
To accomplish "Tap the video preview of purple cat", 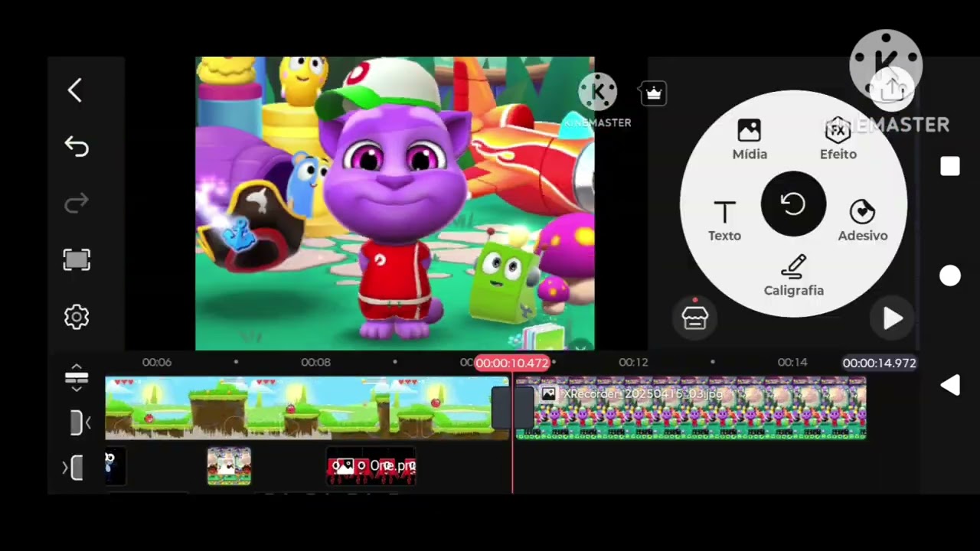I will 395,204.
